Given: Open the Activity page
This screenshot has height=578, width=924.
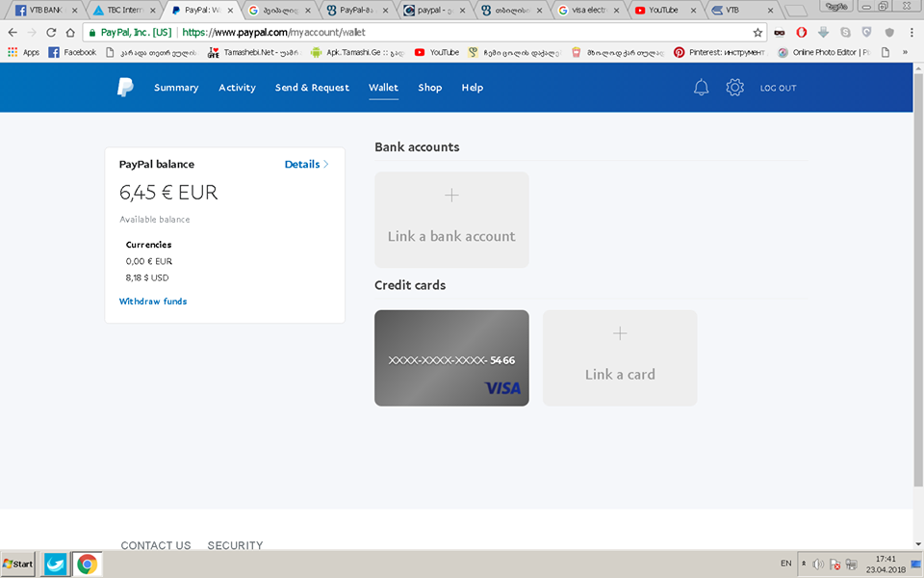Looking at the screenshot, I should click(237, 88).
